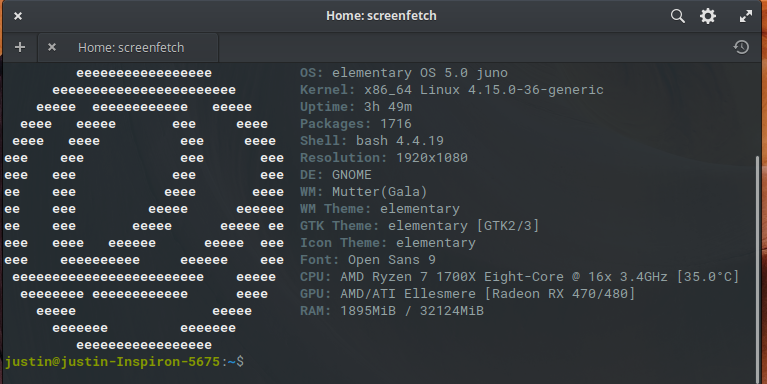Image resolution: width=767 pixels, height=384 pixels.
Task: Click the Resolution: 1920x1080 text
Action: point(384,158)
